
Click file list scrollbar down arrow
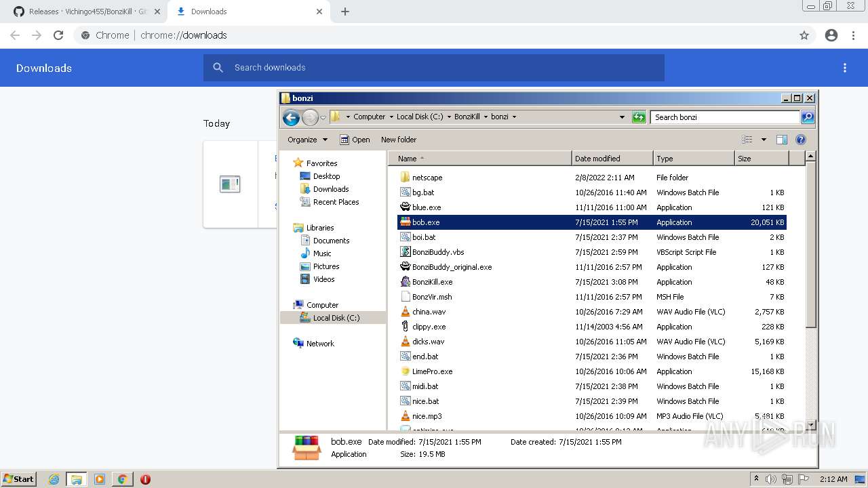pyautogui.click(x=810, y=425)
